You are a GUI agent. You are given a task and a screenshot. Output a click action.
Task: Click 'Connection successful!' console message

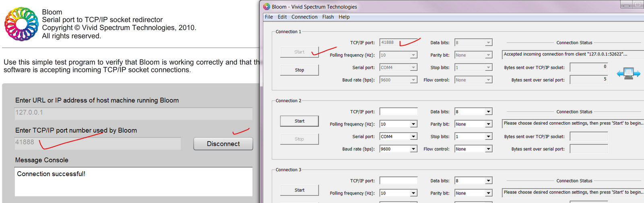(x=51, y=174)
